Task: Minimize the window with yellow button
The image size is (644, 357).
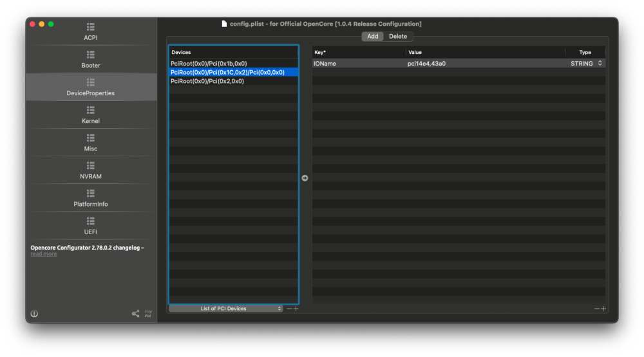Action: point(41,24)
